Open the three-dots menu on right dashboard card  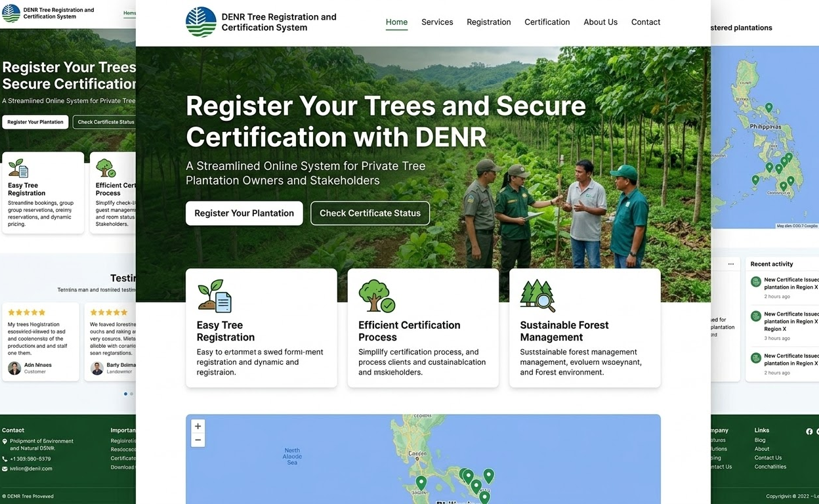[x=731, y=264]
